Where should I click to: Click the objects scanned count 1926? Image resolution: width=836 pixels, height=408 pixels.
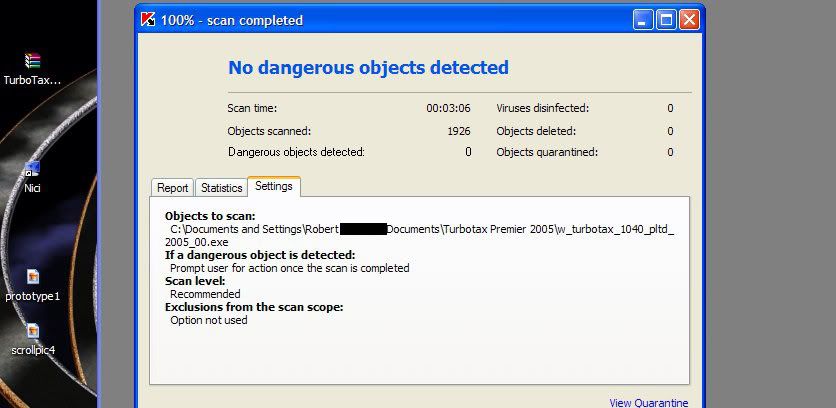click(x=459, y=131)
